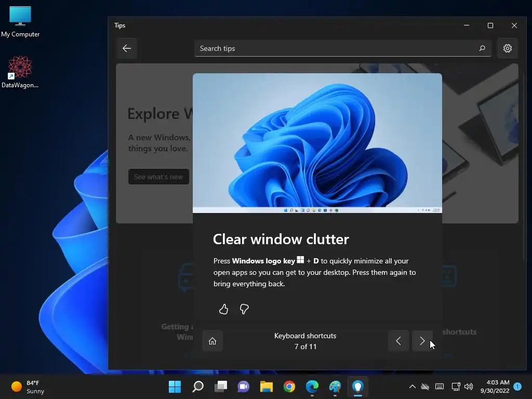
Task: Launch Google Chrome from taskbar
Action: pyautogui.click(x=289, y=387)
